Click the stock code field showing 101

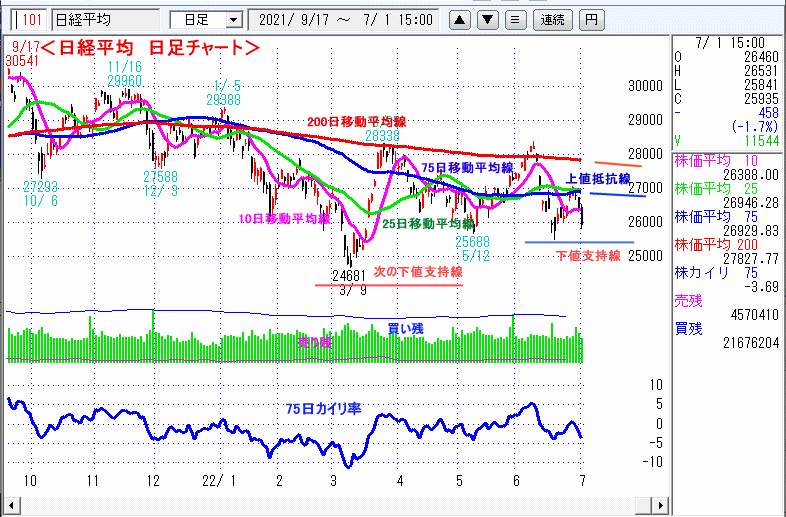point(32,19)
